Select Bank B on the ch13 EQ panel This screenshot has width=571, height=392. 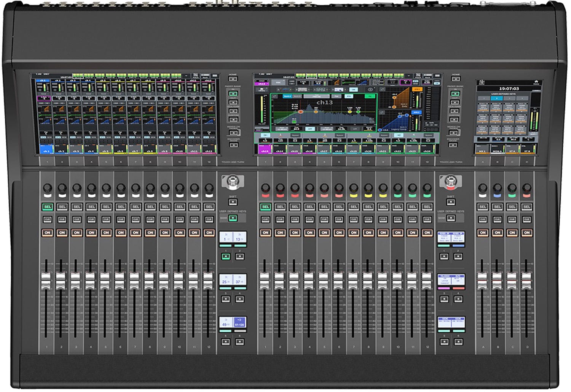(x=297, y=96)
